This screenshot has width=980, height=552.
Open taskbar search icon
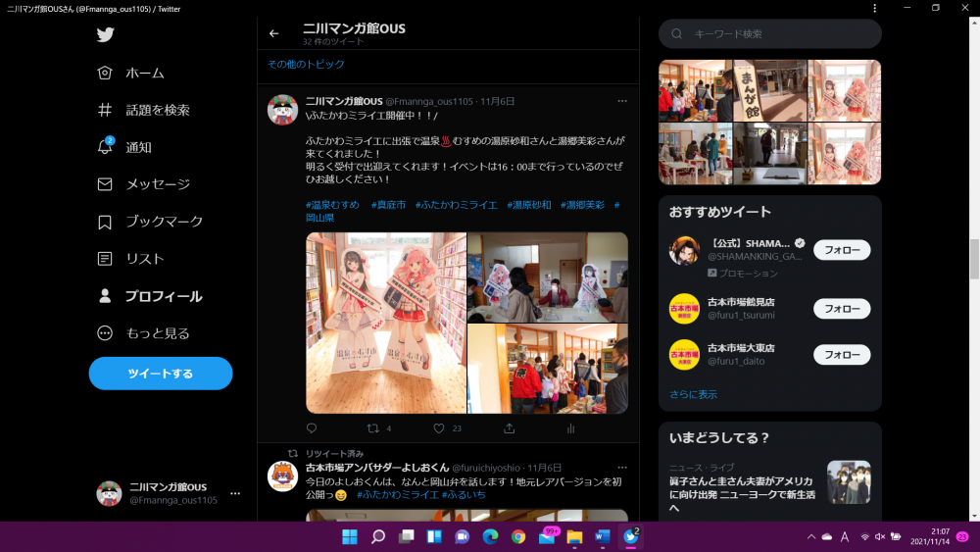click(378, 536)
